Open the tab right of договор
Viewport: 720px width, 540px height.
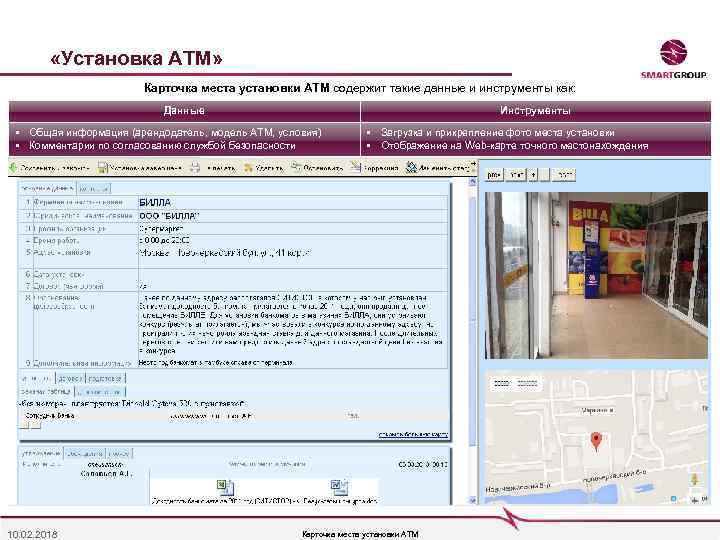pyautogui.click(x=105, y=378)
